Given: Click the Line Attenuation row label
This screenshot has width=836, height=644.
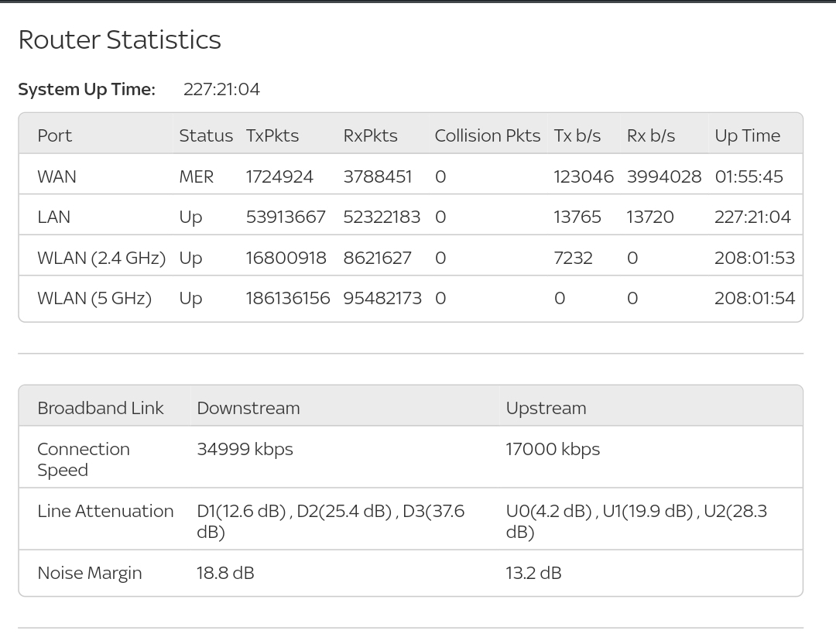Looking at the screenshot, I should (x=105, y=512).
